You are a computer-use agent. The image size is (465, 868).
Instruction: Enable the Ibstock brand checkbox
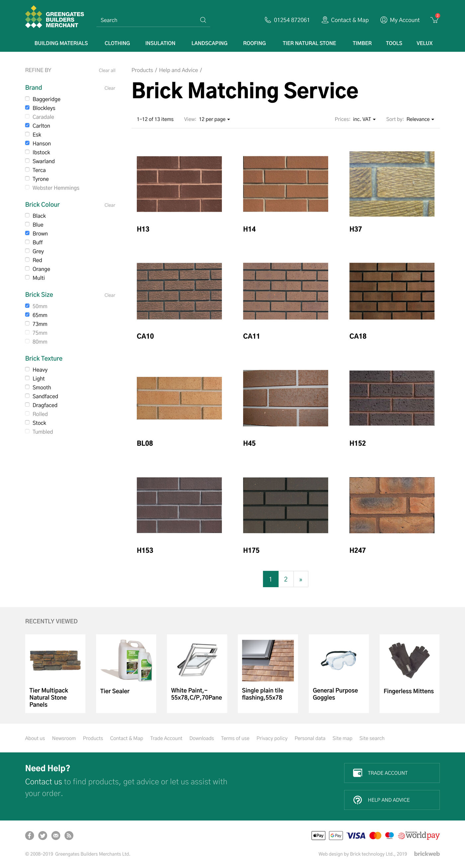tap(27, 152)
